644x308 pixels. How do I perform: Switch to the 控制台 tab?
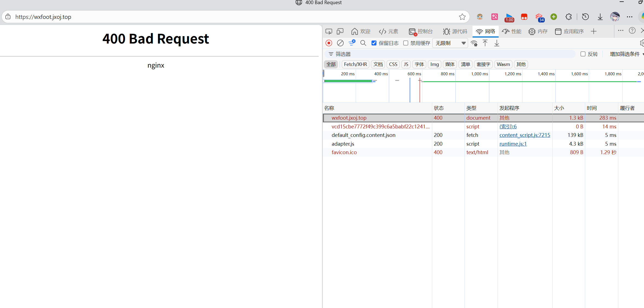pyautogui.click(x=421, y=31)
